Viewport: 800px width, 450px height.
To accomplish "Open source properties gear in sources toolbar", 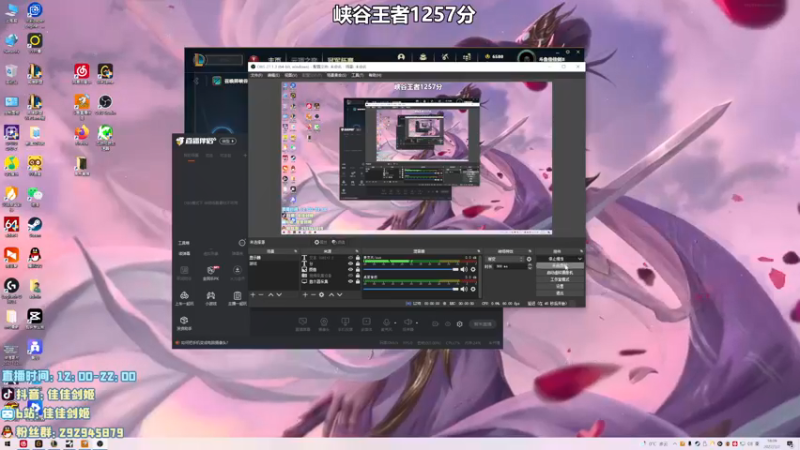I will [x=321, y=295].
